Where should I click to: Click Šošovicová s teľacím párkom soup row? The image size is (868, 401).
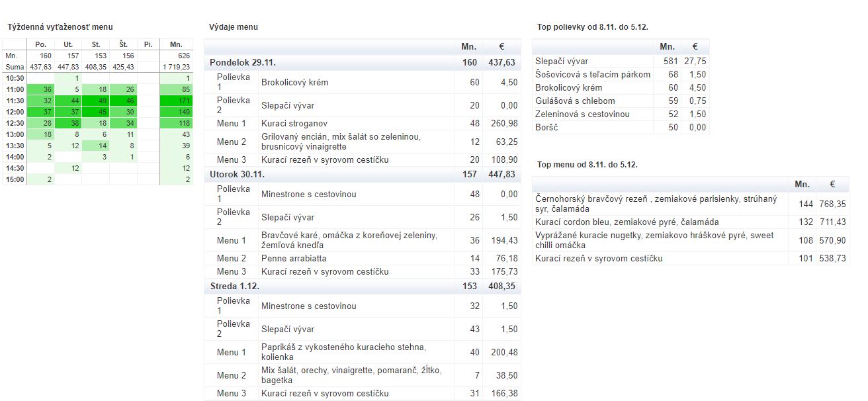point(592,75)
